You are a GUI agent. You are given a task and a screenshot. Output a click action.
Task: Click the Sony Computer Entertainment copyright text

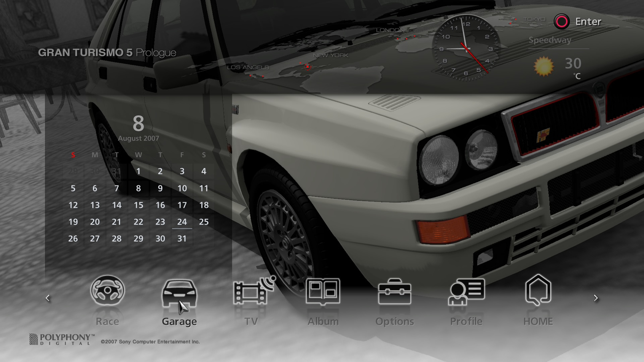(x=150, y=342)
